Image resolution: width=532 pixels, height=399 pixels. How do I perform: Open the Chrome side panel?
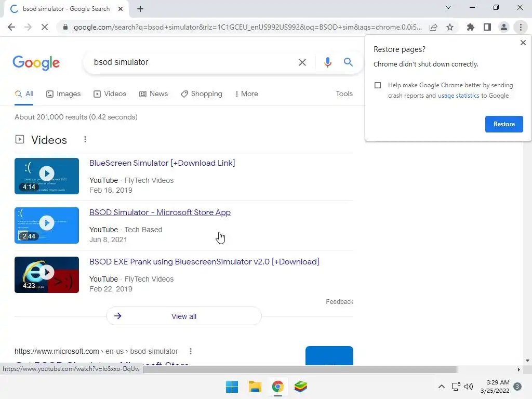tap(487, 27)
